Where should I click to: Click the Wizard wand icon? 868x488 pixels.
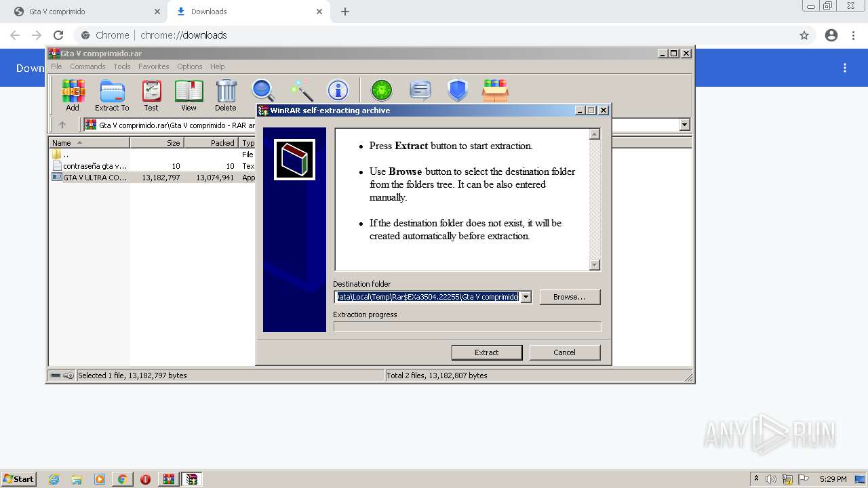pos(301,90)
